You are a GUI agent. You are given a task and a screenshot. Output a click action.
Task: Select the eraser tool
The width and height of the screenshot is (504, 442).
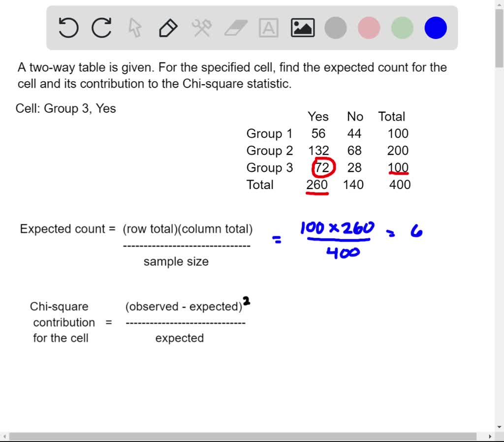(x=235, y=28)
